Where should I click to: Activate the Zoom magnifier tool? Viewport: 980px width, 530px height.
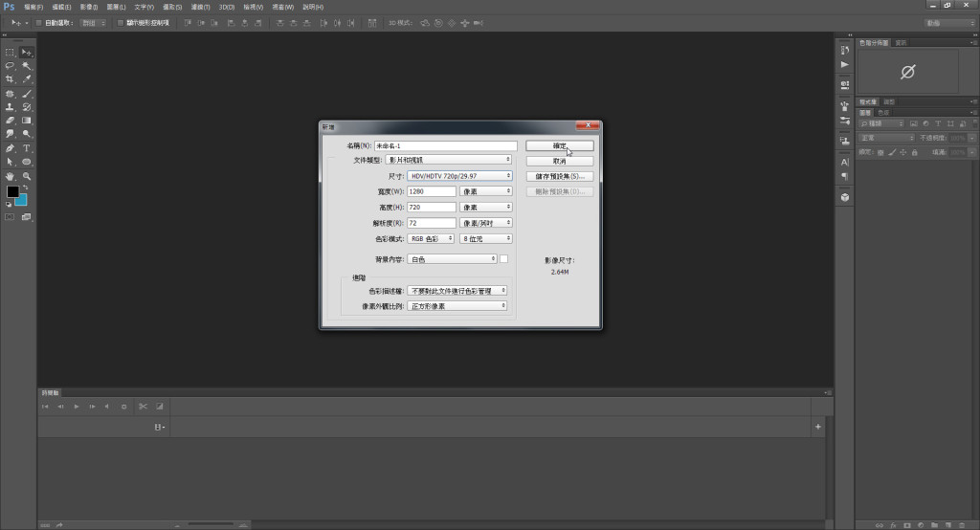click(27, 176)
